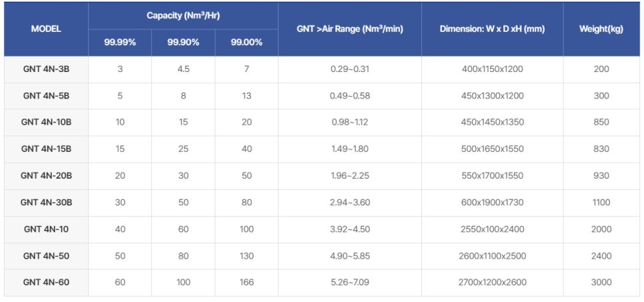This screenshot has height=302, width=644.
Task: Click the 99.99% purity subheader
Action: 120,43
